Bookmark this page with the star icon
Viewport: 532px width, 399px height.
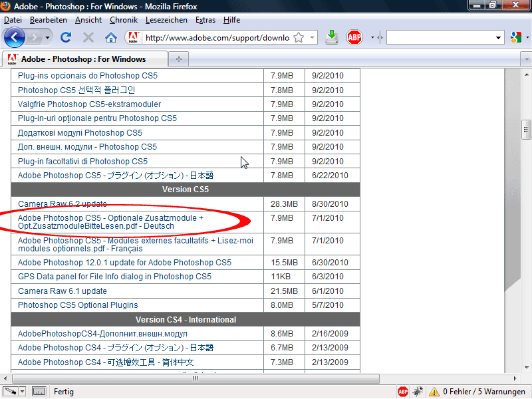click(x=299, y=37)
